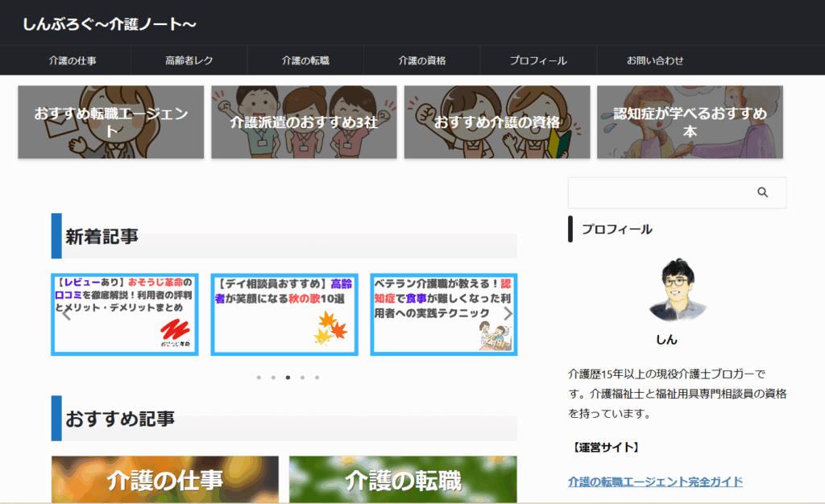The width and height of the screenshot is (825, 504).
Task: Click the しん profile avatar image
Action: [x=677, y=290]
